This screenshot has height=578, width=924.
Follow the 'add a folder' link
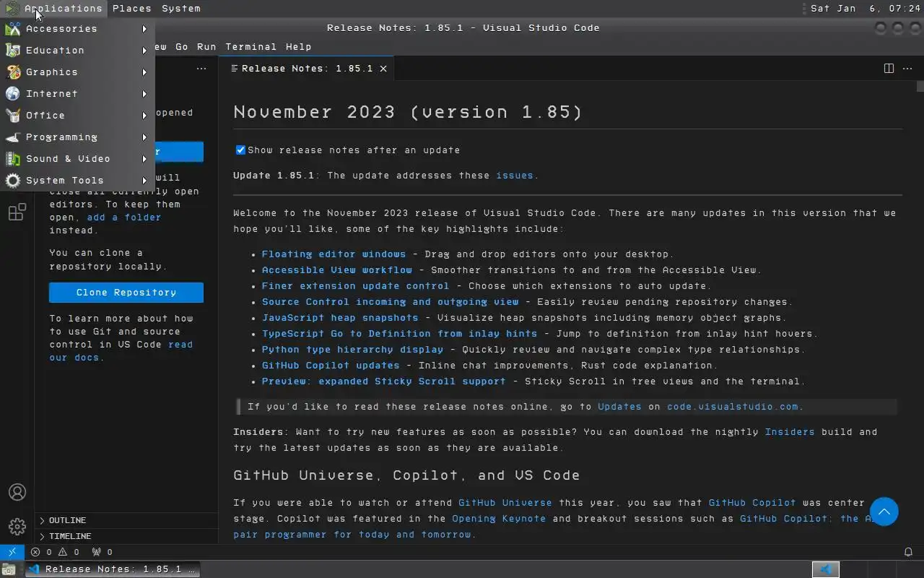tap(124, 217)
